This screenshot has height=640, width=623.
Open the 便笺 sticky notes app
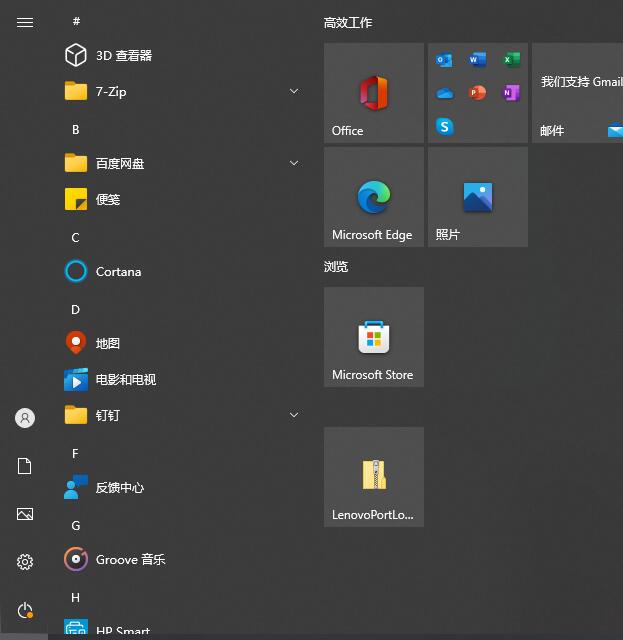(x=107, y=200)
